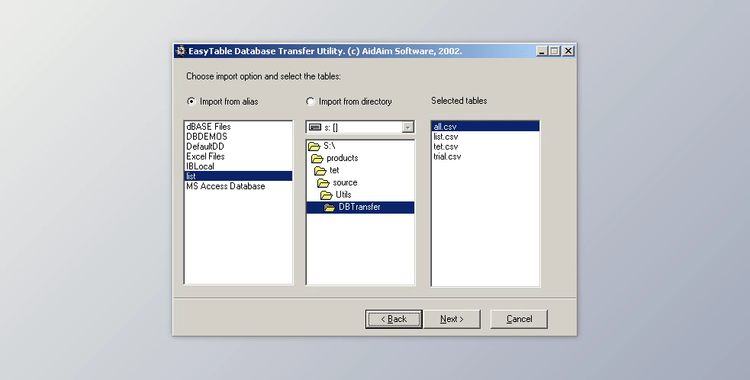The image size is (750, 380).
Task: Select the products directory label
Action: [342, 158]
